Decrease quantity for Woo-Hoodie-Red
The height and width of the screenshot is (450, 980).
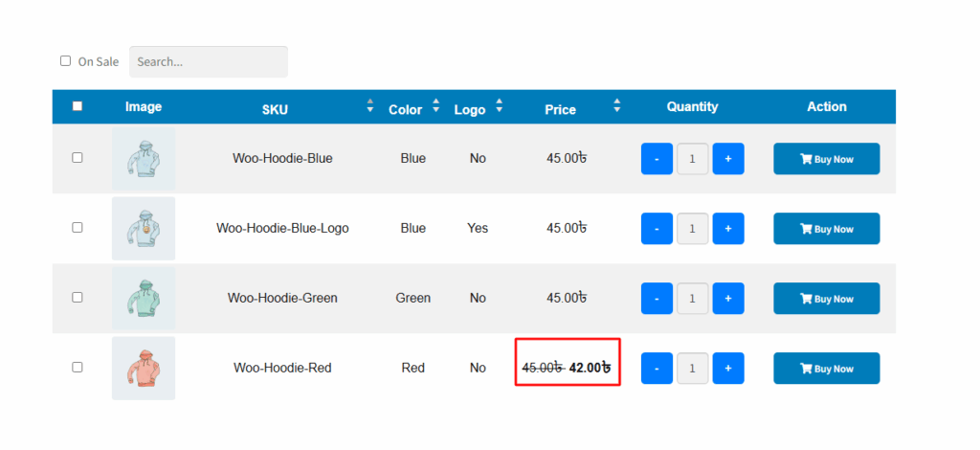657,368
